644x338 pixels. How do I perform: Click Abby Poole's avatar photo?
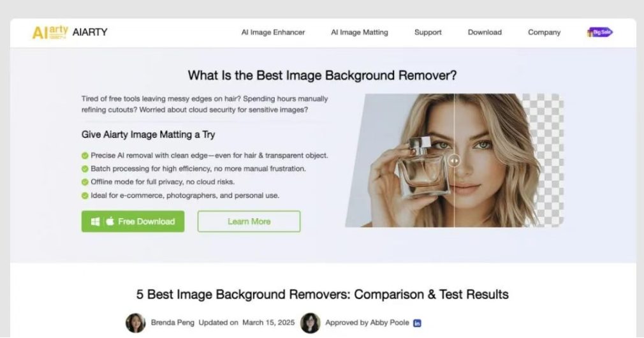click(x=310, y=323)
